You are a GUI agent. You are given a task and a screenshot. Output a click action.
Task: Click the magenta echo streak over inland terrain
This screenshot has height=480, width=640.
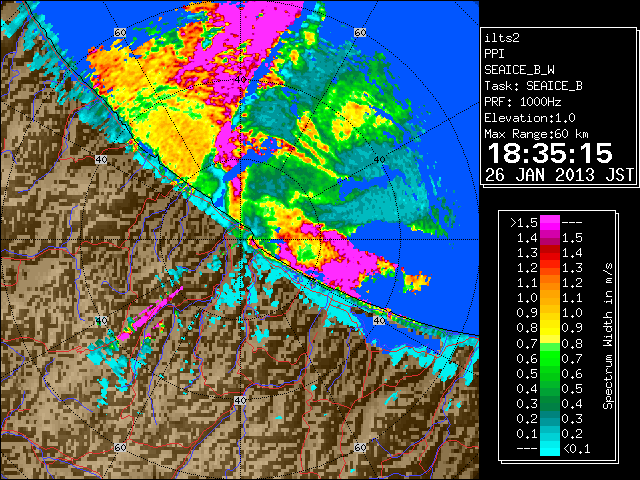150,315
